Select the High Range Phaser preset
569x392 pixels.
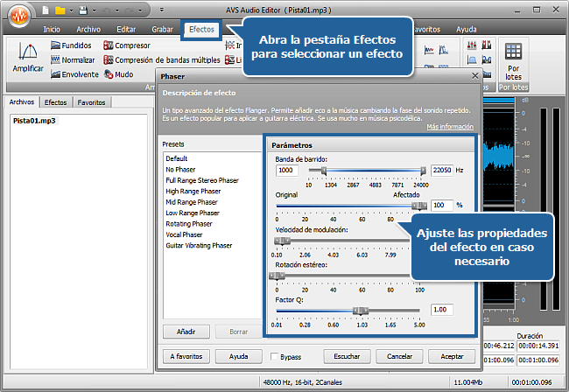pos(193,191)
